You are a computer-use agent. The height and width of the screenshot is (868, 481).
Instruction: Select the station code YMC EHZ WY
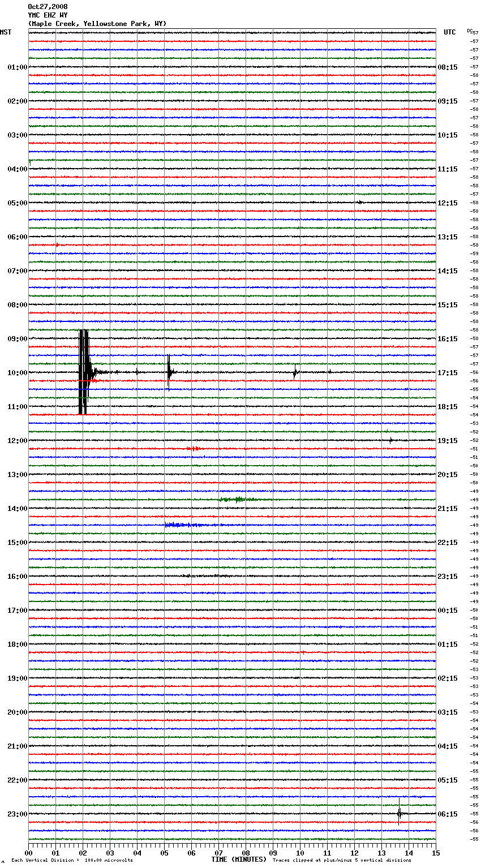tap(48, 15)
